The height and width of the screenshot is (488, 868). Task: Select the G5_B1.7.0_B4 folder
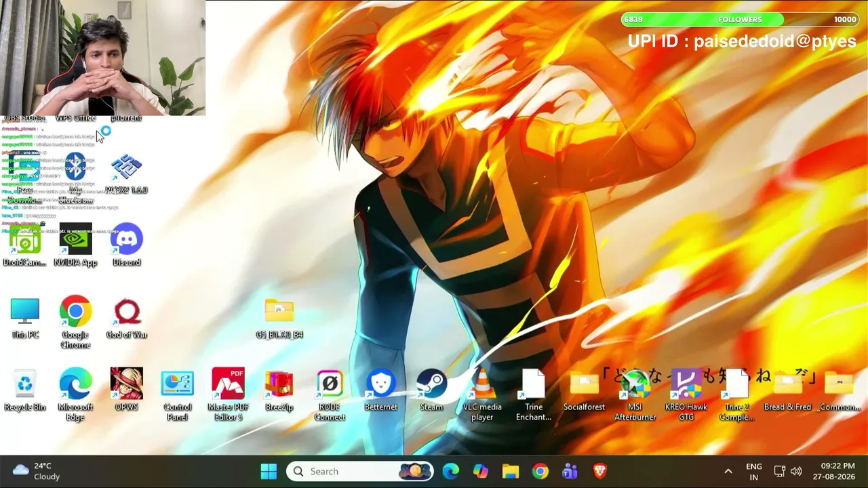click(279, 318)
